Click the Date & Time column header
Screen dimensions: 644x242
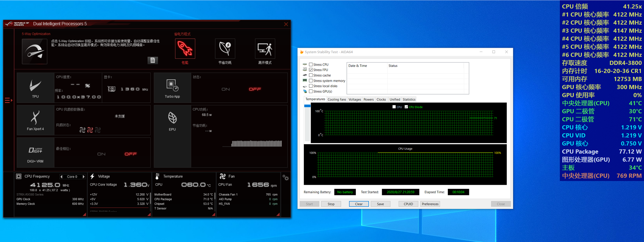367,66
